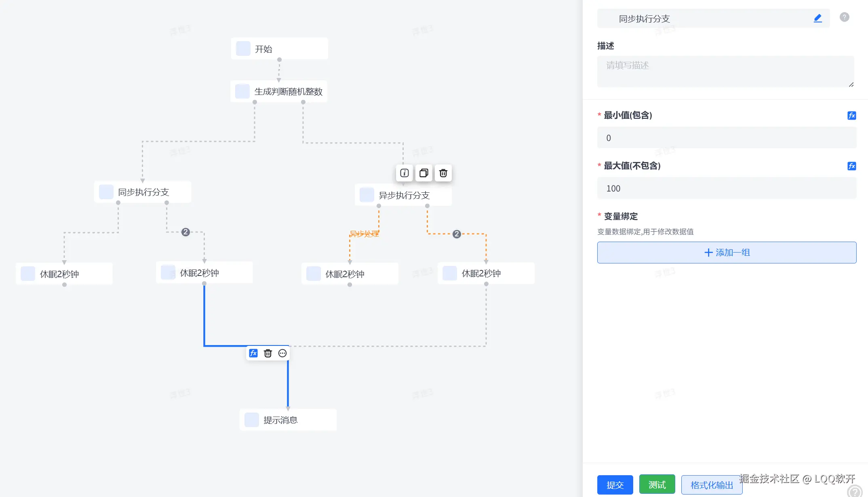Delete the selected connection with trash icon
This screenshot has width=868, height=497.
pyautogui.click(x=268, y=353)
